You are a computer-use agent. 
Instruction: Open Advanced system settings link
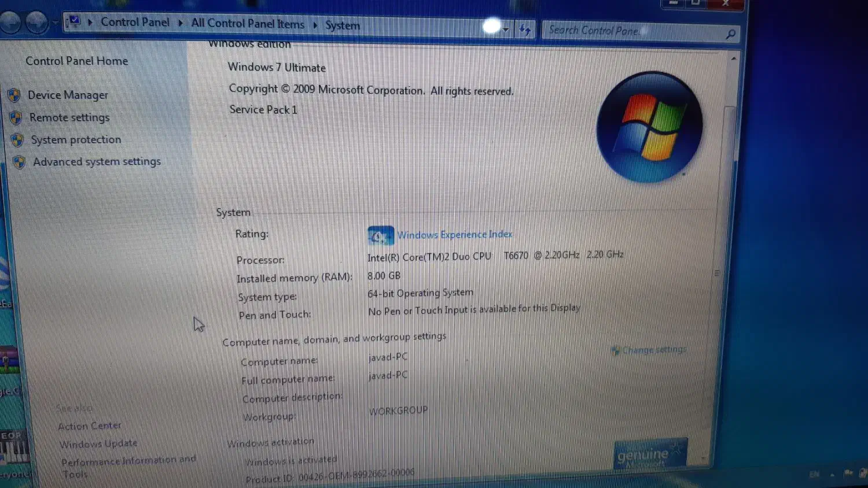tap(97, 162)
